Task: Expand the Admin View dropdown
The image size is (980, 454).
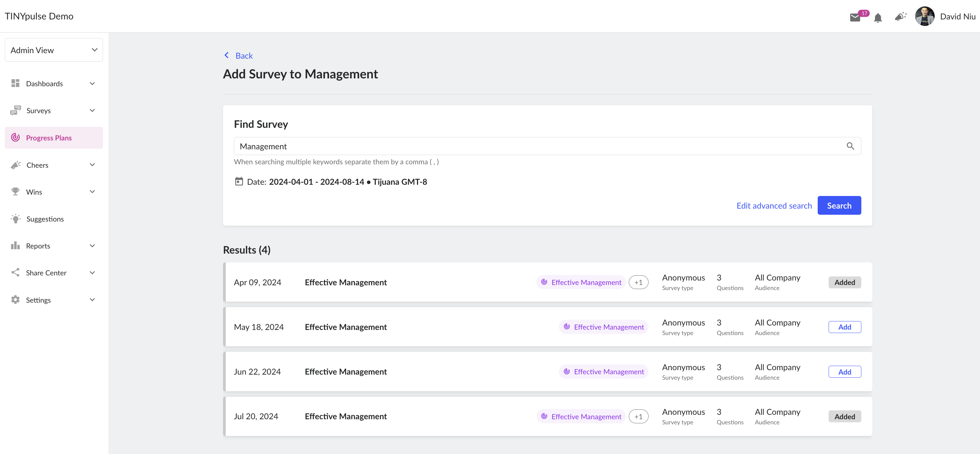Action: click(54, 50)
